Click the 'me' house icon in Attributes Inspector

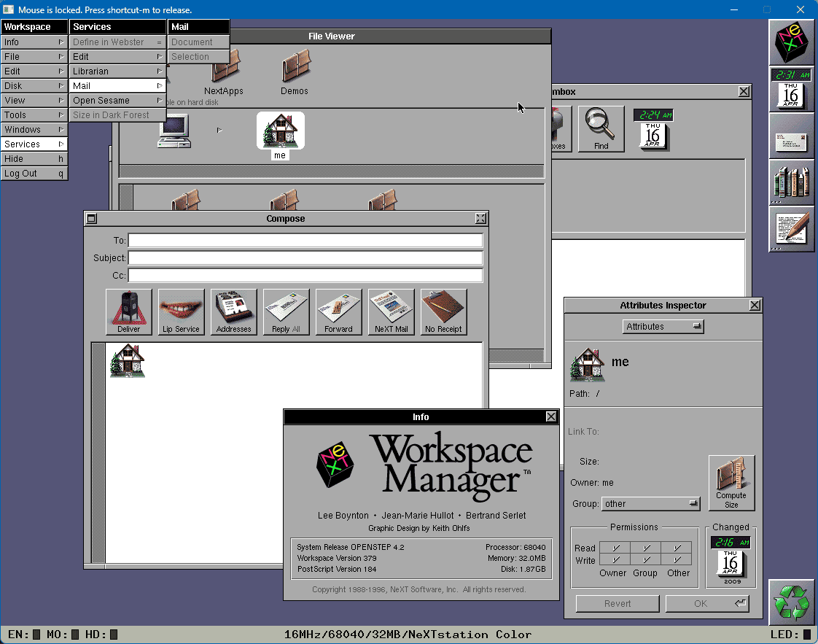(588, 364)
